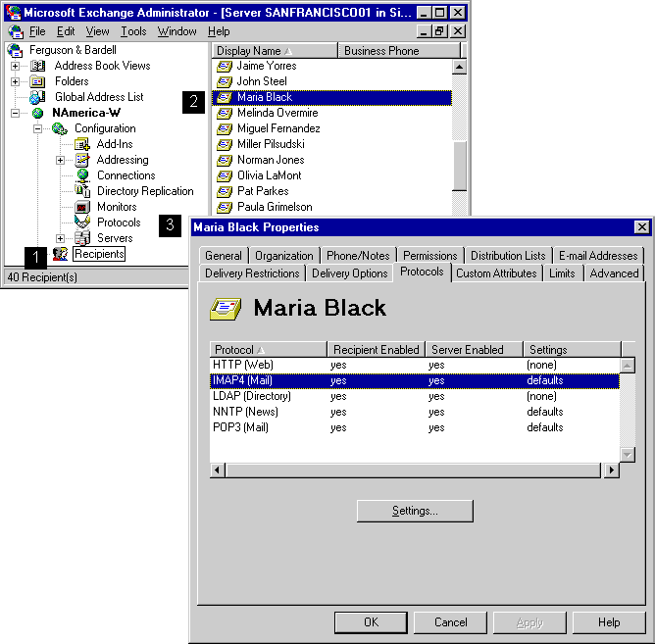The height and width of the screenshot is (644, 655).
Task: Click mailbox icon beside Paula Grimelson
Action: (225, 207)
